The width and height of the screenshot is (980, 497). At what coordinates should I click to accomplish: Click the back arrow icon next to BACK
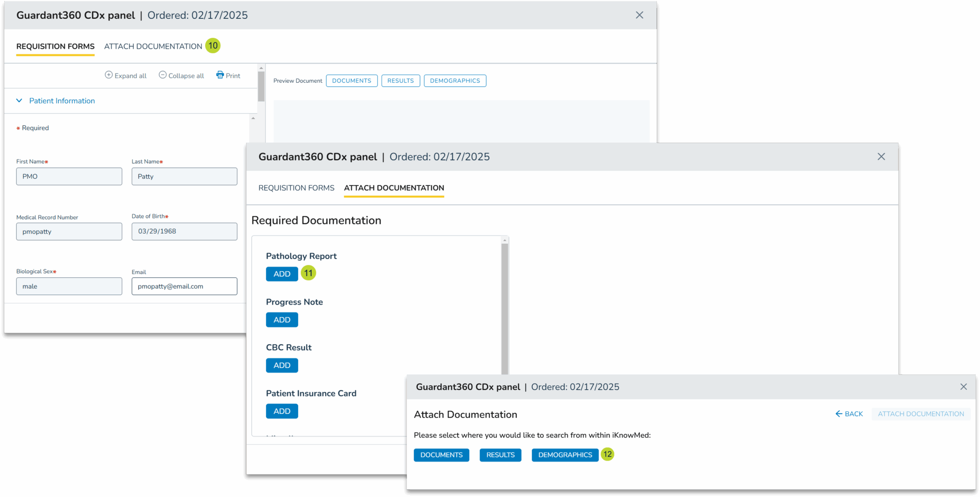pos(839,414)
